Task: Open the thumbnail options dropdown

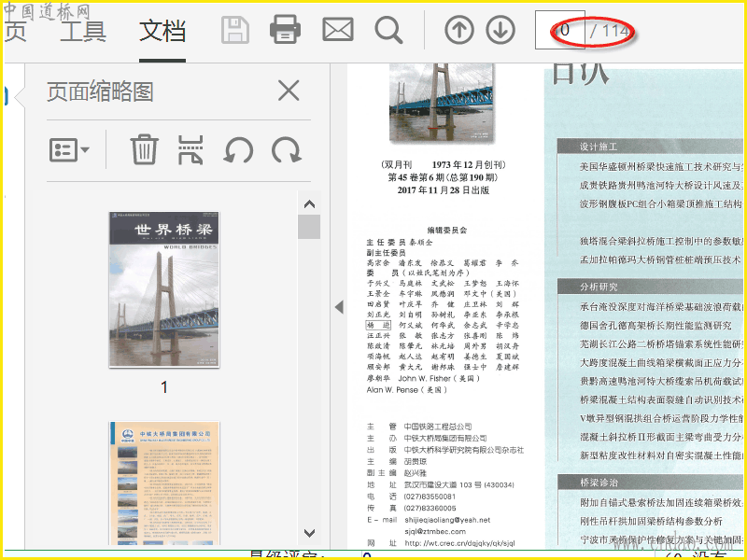Action: [x=69, y=150]
